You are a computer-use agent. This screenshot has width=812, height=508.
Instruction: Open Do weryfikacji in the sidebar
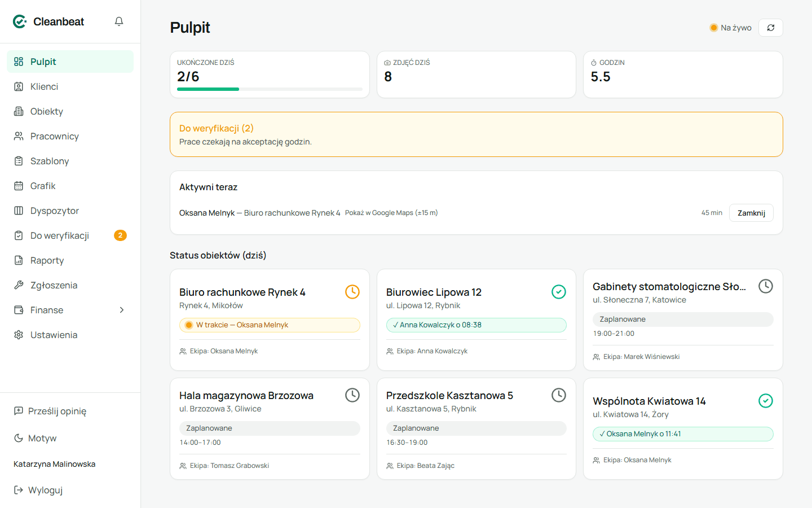[70, 235]
